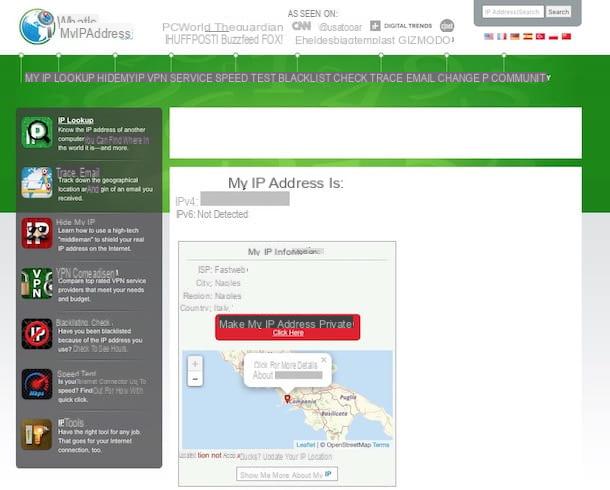The image size is (610, 490).
Task: Open the Hide My IP sidebar title link
Action: tap(75, 222)
